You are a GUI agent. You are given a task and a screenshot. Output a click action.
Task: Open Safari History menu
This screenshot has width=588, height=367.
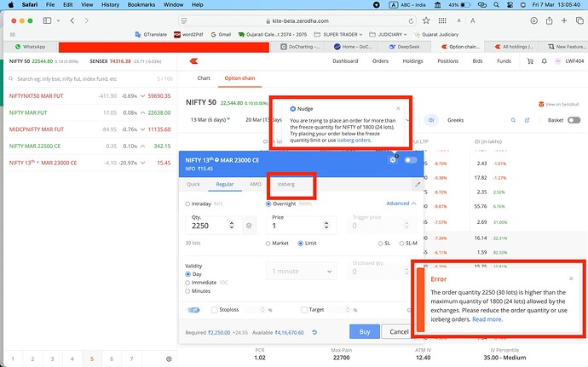pyautogui.click(x=110, y=5)
